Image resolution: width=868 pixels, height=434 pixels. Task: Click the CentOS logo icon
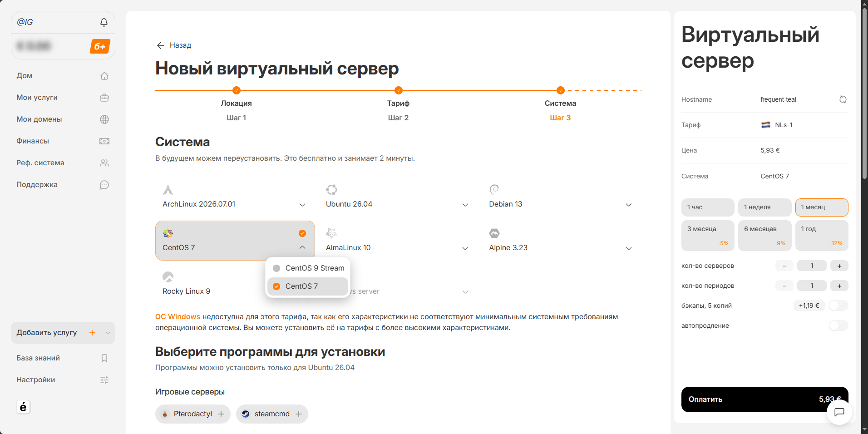[168, 233]
